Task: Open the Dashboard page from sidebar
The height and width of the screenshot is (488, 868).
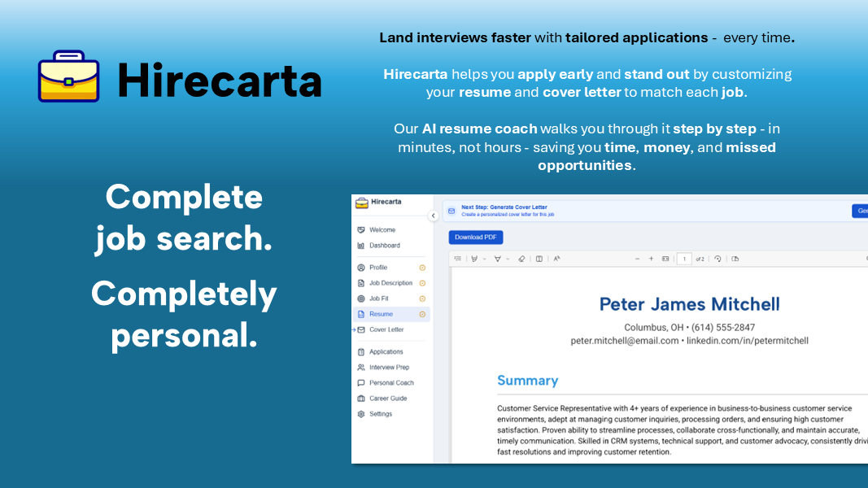Action: [384, 246]
